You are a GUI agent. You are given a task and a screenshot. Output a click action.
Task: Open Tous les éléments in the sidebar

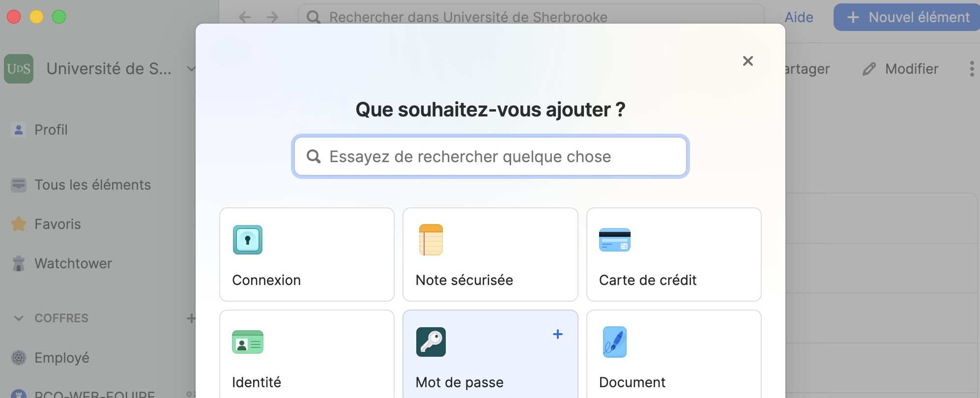(x=92, y=185)
